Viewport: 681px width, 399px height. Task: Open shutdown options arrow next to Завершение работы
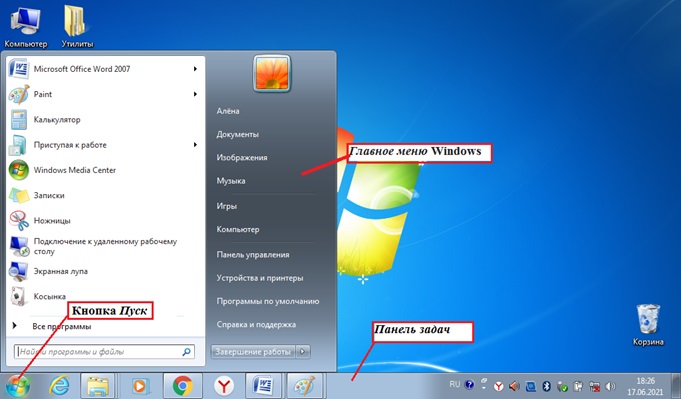point(303,352)
